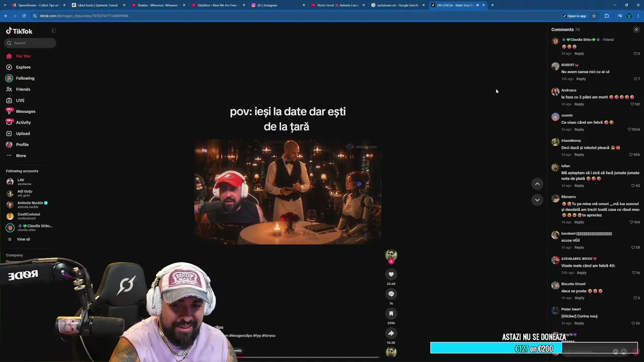Viewport: 644px width, 362px height.
Task: Like Răzvan's comment with 104 likes
Action: (x=631, y=222)
